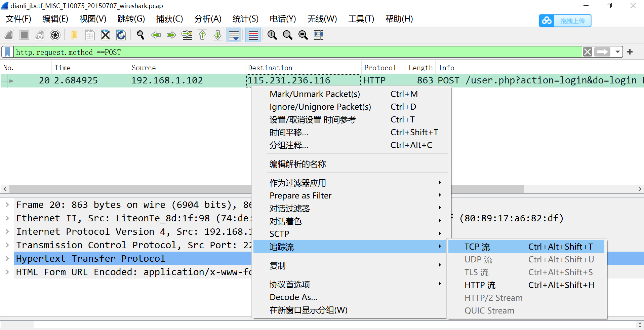Screen dimensions: 644x330
Task: Apply the display filter with the arrow button
Action: 602,52
